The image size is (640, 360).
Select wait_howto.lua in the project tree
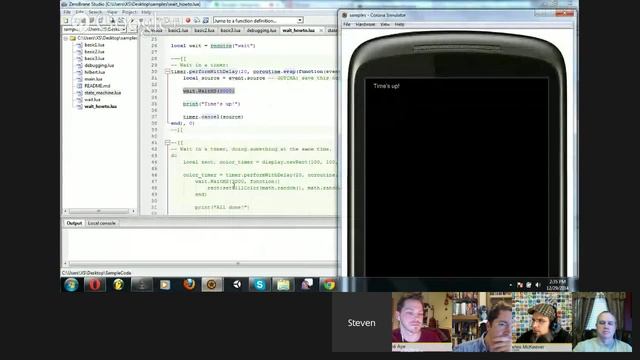click(x=100, y=107)
